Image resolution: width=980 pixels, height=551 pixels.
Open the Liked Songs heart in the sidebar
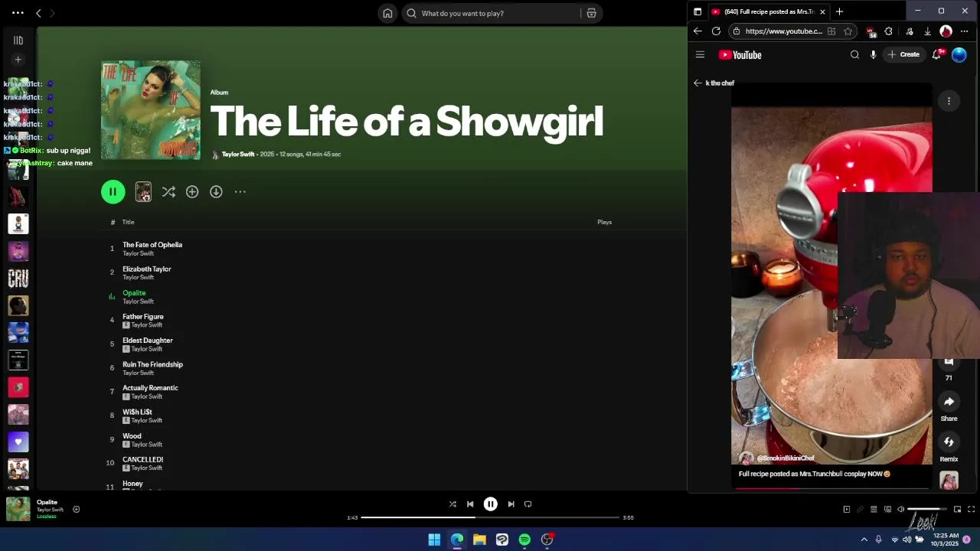(18, 442)
